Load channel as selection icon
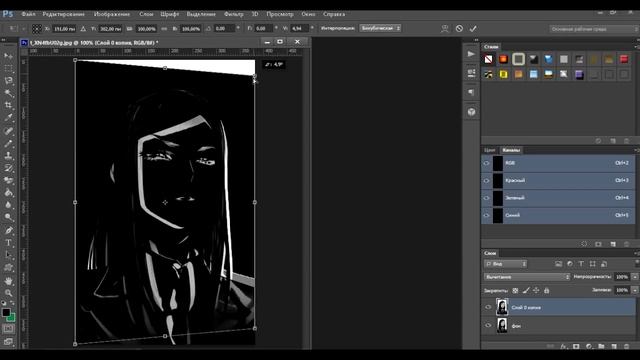The height and width of the screenshot is (360, 640). tap(584, 244)
